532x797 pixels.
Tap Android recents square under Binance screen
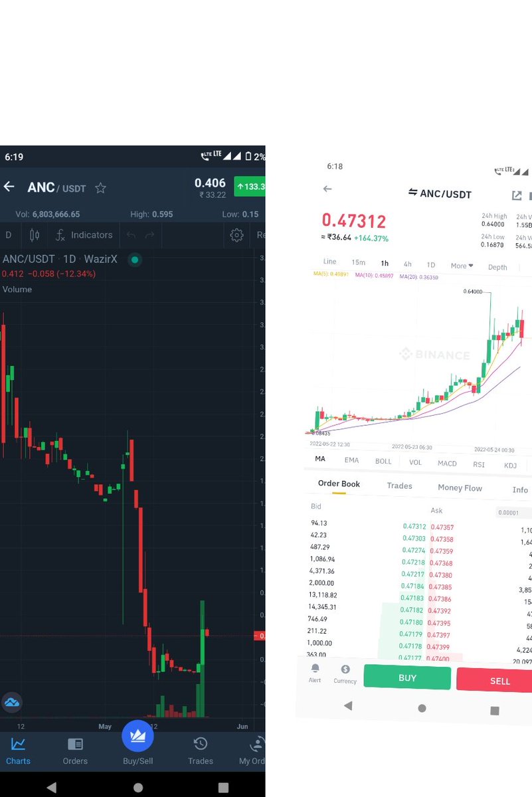click(494, 710)
